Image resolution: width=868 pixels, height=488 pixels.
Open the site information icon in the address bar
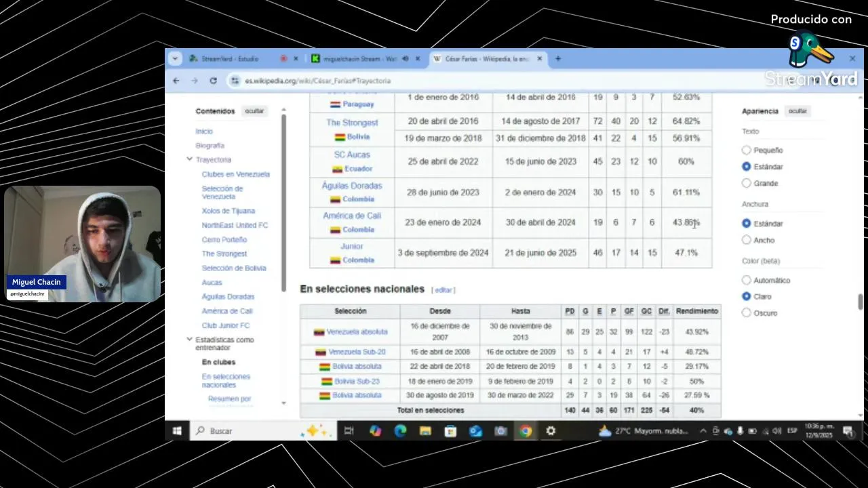point(235,81)
